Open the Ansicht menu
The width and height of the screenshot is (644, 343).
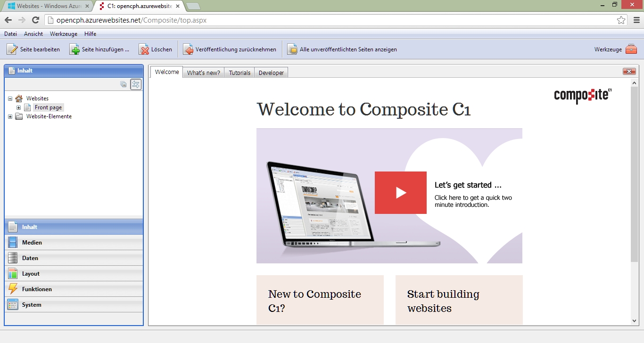(33, 34)
